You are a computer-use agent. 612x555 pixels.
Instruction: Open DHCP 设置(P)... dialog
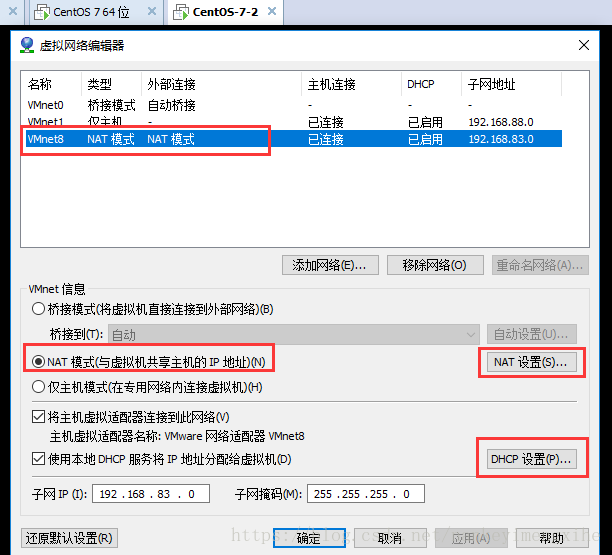pos(532,459)
